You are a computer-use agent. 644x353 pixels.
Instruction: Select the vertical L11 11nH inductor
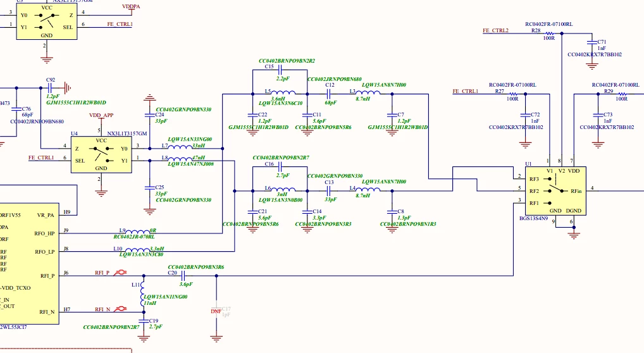142,294
